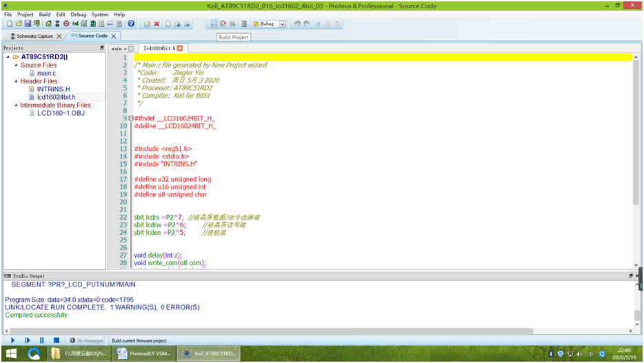
Task: Click the Undo arrow icon
Action: [297, 24]
